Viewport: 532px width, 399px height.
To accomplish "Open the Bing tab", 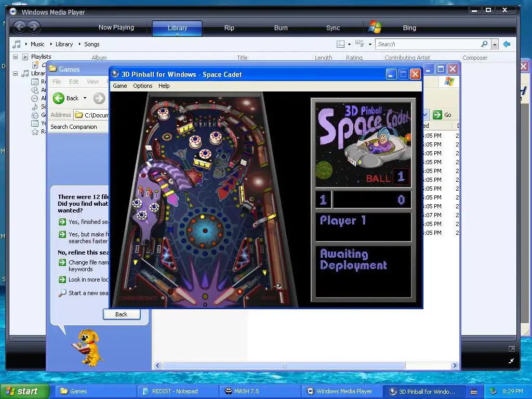I will (409, 28).
